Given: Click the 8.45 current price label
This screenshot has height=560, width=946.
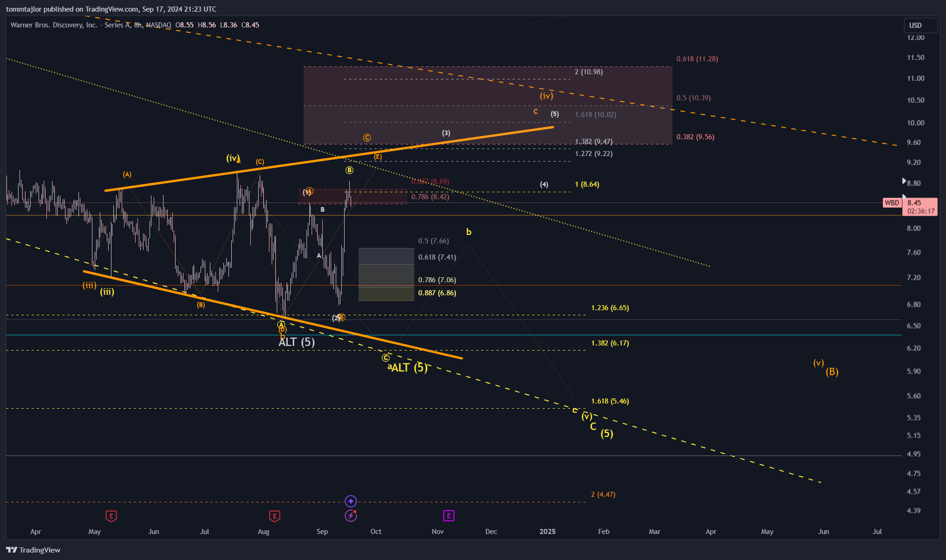Looking at the screenshot, I should coord(914,202).
